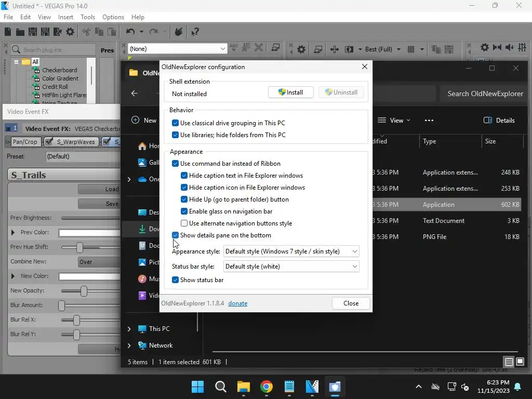Toggle Enable glass on navigation bar

184,211
